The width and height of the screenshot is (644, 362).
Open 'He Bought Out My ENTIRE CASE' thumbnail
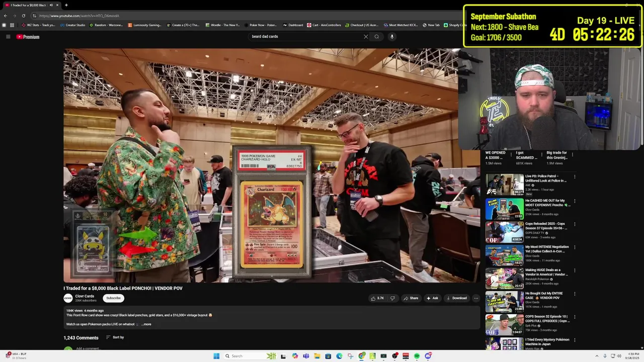(x=504, y=302)
